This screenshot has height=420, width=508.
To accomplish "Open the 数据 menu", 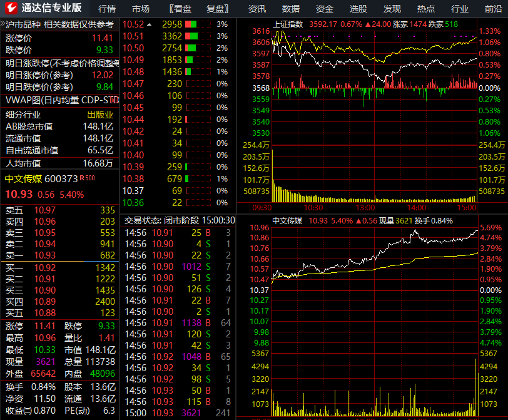I will click(x=291, y=9).
